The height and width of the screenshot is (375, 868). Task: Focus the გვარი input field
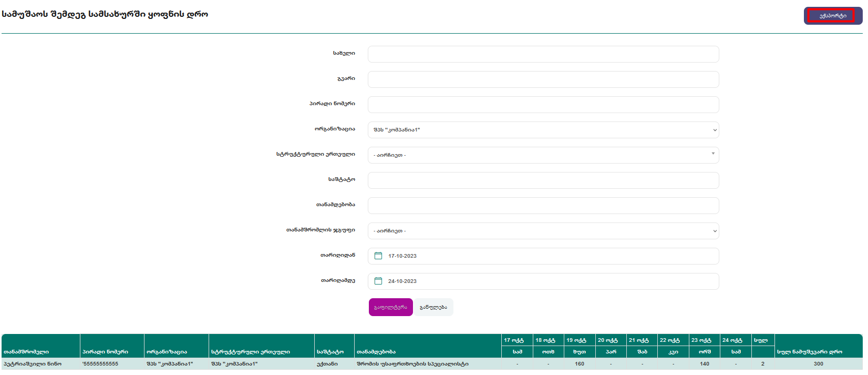pyautogui.click(x=543, y=79)
